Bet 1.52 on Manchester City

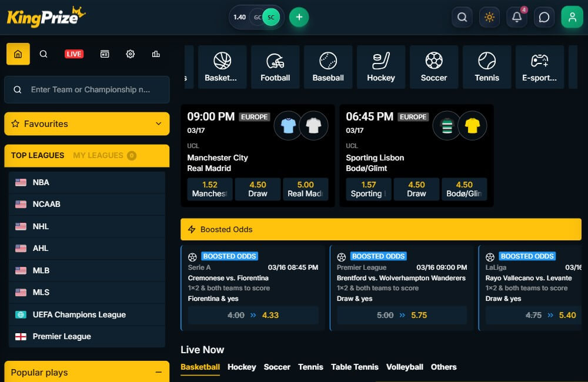click(x=209, y=189)
